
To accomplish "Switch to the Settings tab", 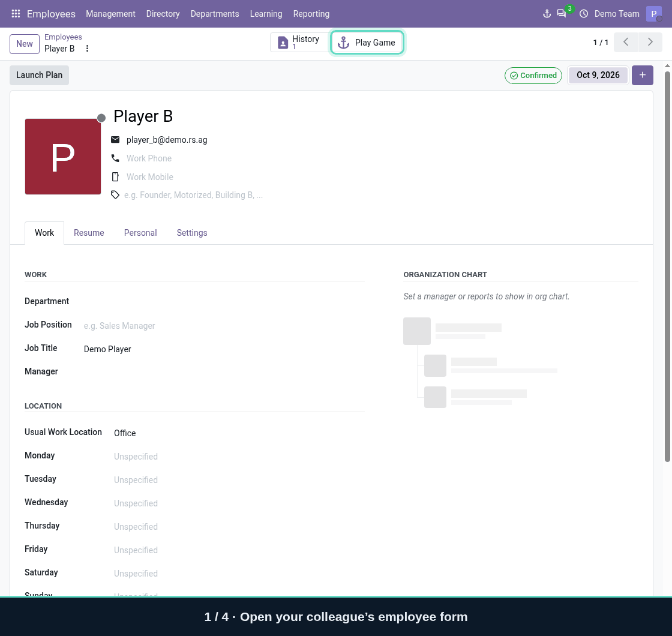I will pos(192,233).
